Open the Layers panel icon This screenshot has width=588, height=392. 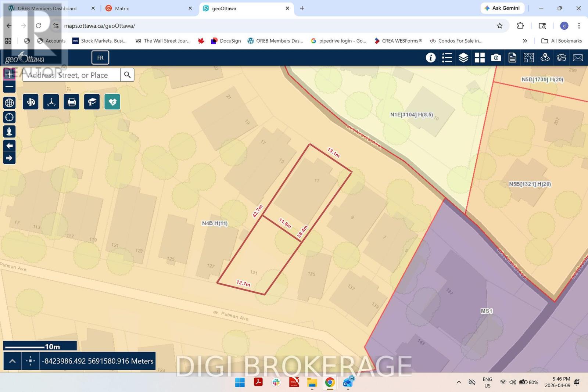[463, 58]
